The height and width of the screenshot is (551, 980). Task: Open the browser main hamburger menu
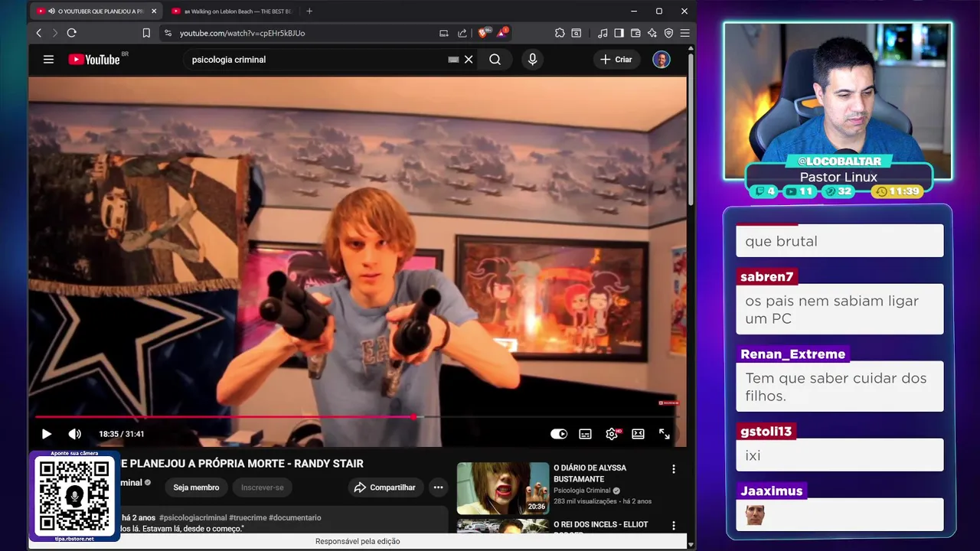coord(684,33)
